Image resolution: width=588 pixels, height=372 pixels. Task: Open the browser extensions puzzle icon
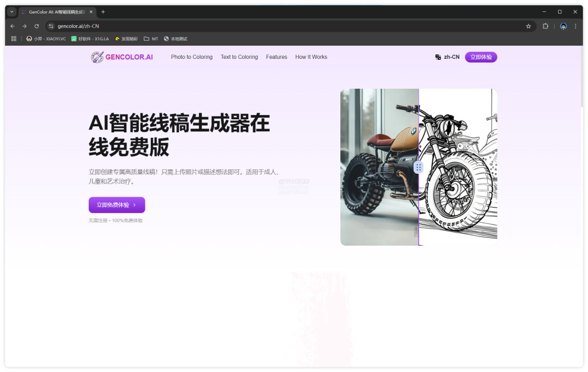(546, 26)
